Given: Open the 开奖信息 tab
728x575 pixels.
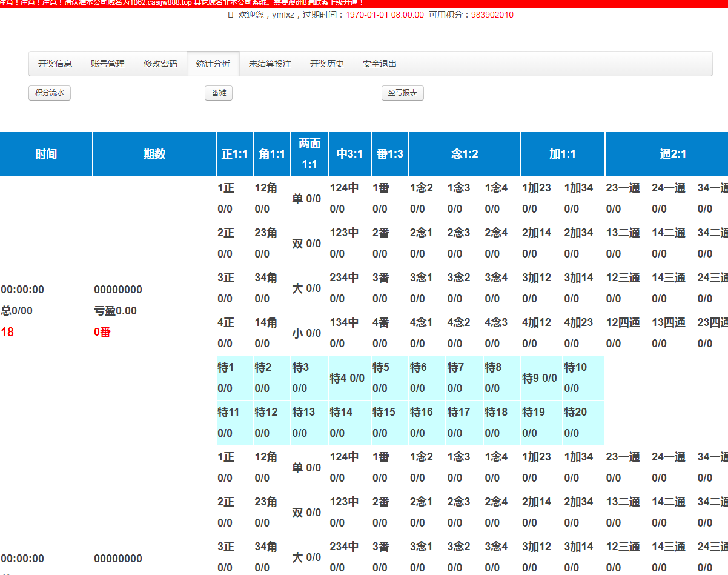Looking at the screenshot, I should pyautogui.click(x=55, y=64).
